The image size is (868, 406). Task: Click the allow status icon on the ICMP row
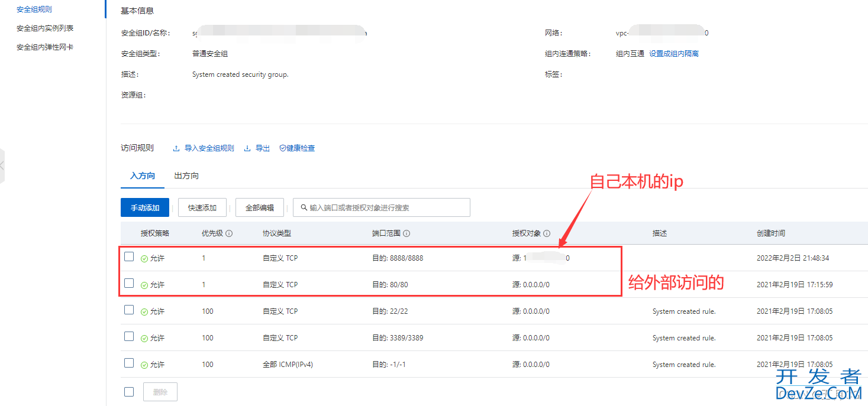pos(144,365)
